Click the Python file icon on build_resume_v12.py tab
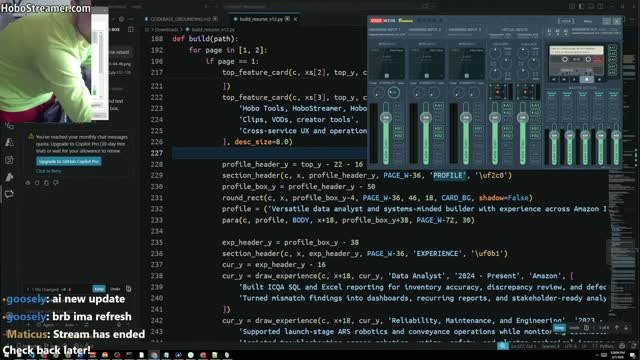The height and width of the screenshot is (360, 640). click(x=235, y=19)
